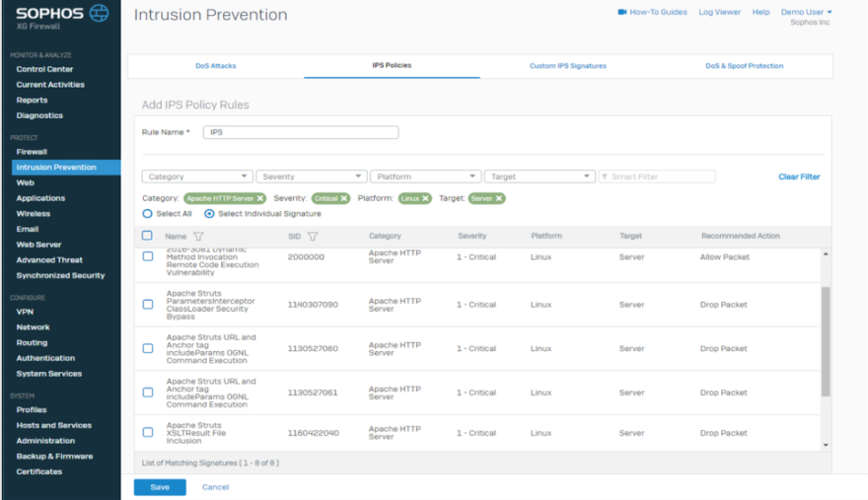
Task: Click the SID column filter icon
Action: click(x=313, y=237)
